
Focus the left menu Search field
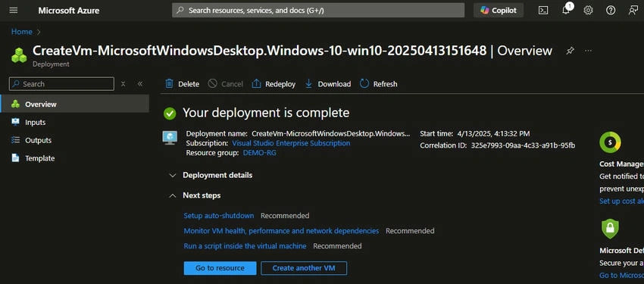(61, 84)
